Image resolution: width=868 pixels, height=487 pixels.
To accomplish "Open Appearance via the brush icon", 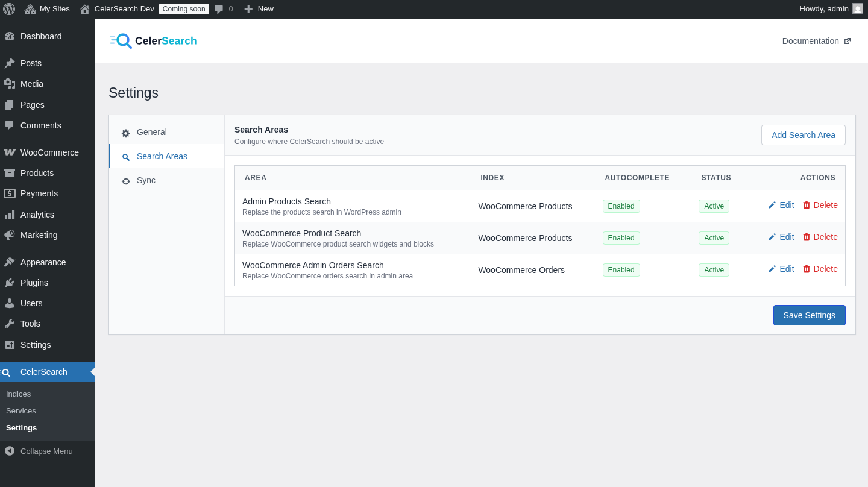I will coord(10,262).
